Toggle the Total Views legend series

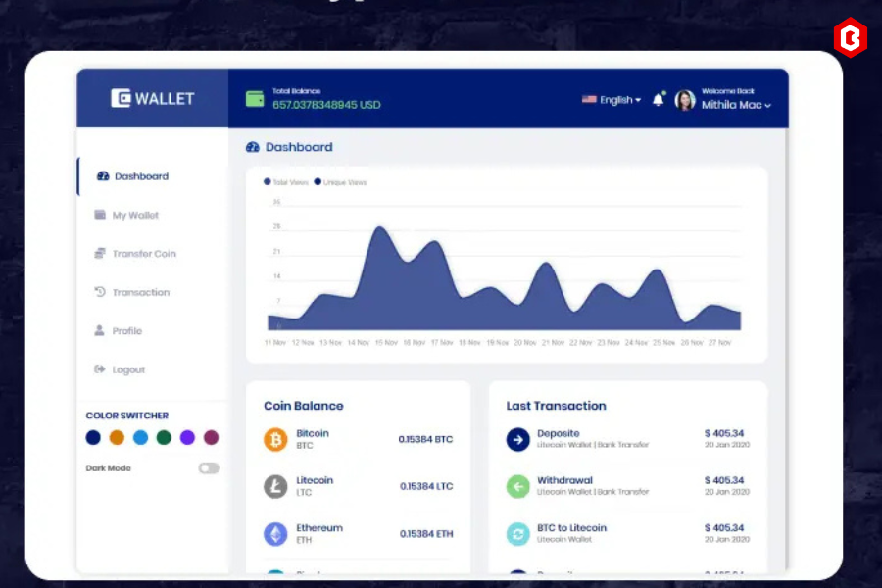pyautogui.click(x=286, y=182)
